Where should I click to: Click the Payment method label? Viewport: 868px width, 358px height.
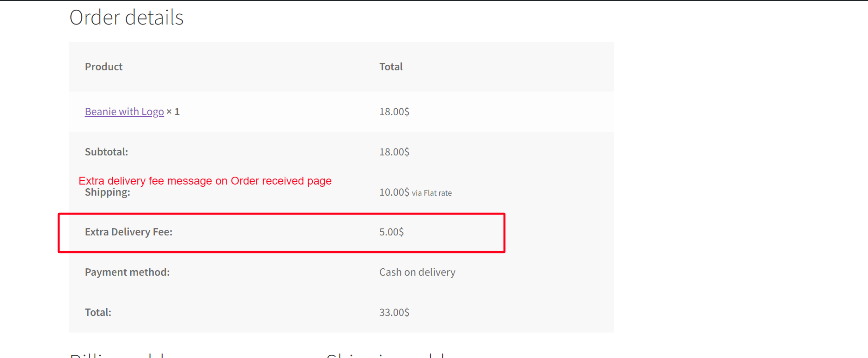click(127, 272)
